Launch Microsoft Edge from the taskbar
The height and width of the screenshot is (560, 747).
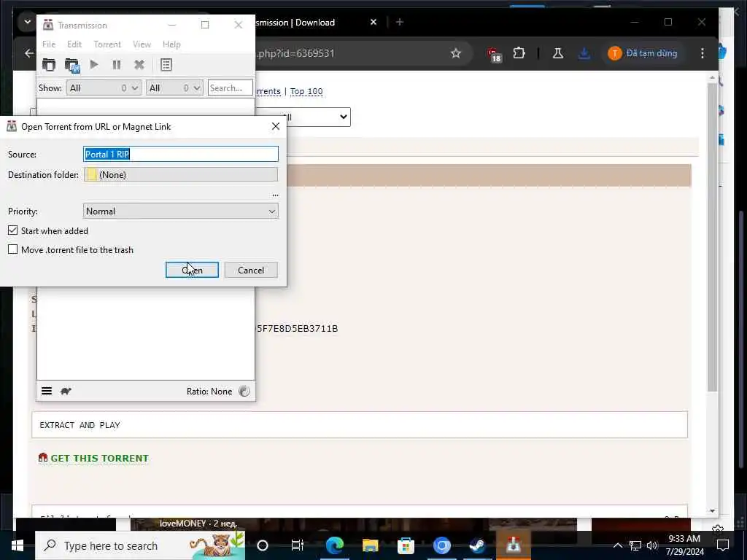(x=334, y=545)
